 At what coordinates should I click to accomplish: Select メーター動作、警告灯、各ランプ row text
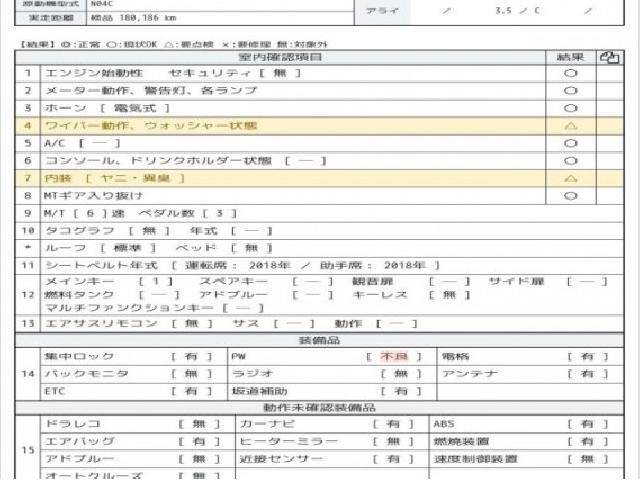pyautogui.click(x=151, y=91)
